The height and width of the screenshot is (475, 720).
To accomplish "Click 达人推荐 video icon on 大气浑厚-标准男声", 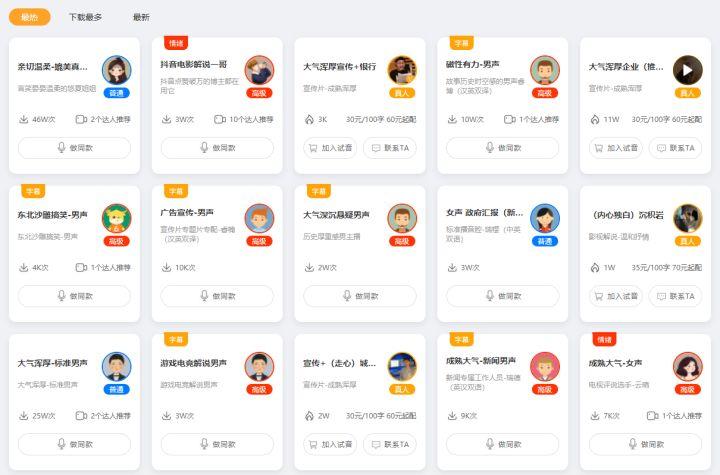I will [81, 416].
